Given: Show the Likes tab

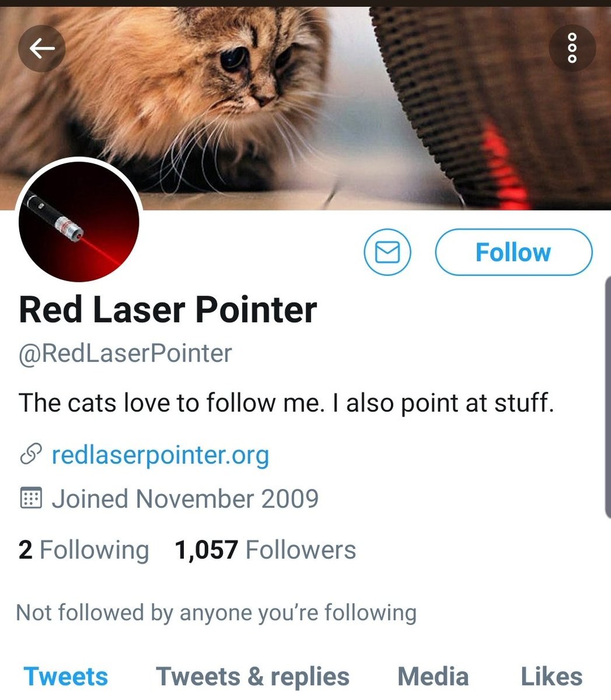Looking at the screenshot, I should (551, 677).
